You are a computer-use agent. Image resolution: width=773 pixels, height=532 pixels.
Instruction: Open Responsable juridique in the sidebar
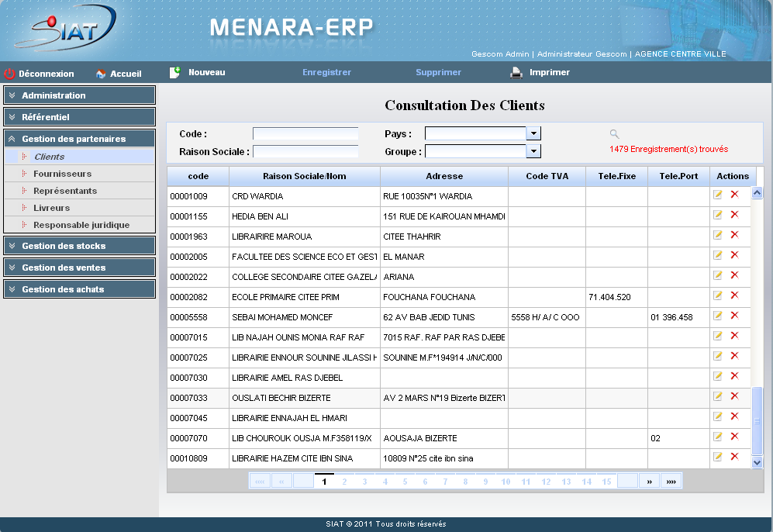79,225
